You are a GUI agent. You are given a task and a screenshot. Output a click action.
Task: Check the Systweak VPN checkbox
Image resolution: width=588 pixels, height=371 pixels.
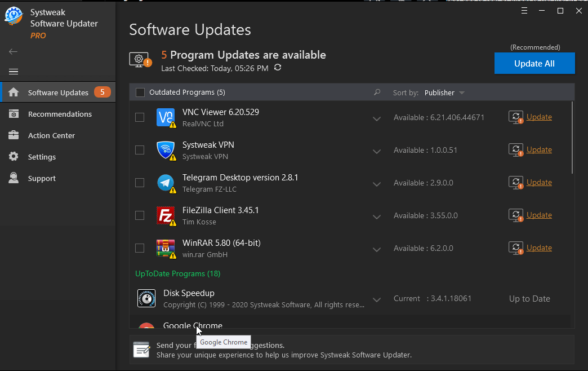point(139,150)
